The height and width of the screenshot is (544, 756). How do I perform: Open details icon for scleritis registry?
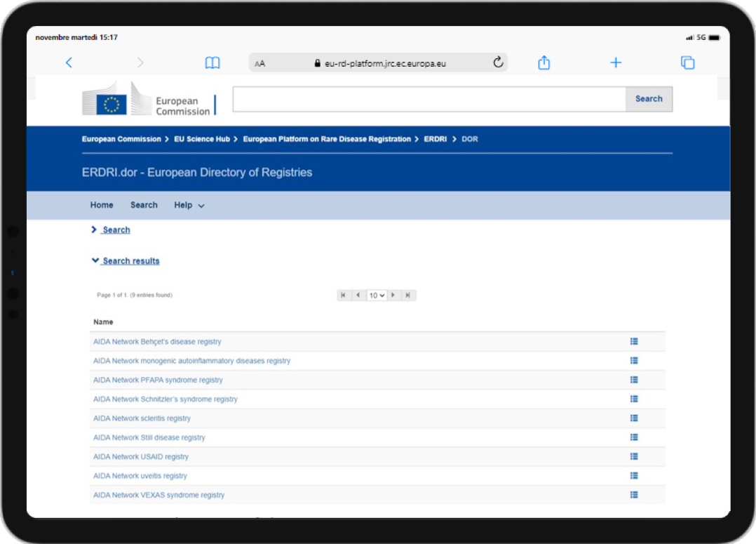coord(634,418)
